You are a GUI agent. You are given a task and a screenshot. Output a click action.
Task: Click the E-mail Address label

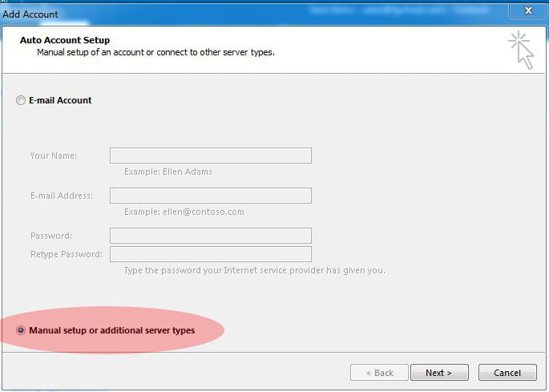pos(62,196)
